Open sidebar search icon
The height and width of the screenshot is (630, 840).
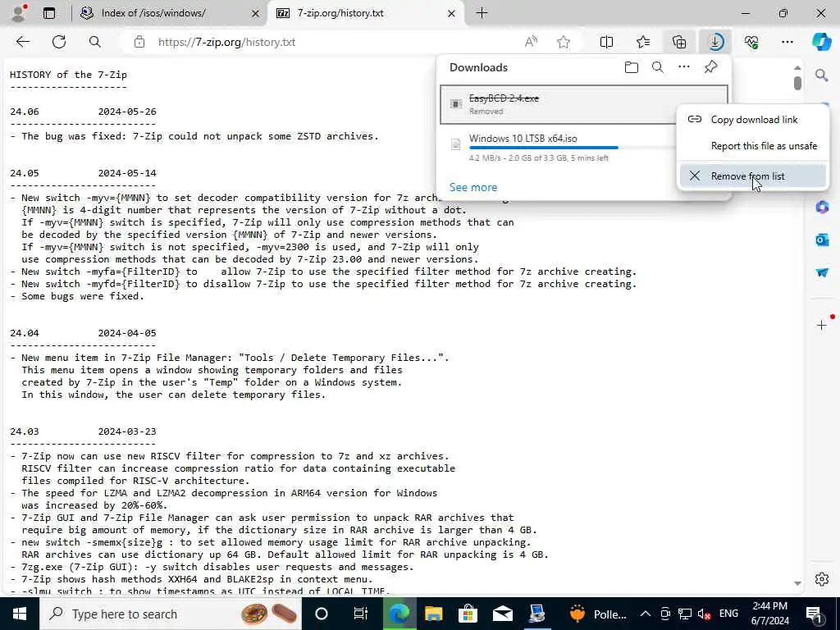point(822,75)
